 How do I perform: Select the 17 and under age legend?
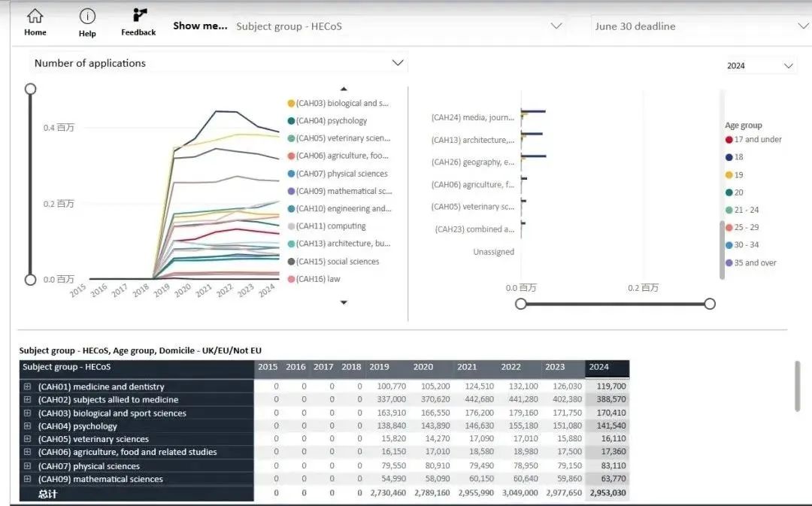pyautogui.click(x=753, y=139)
